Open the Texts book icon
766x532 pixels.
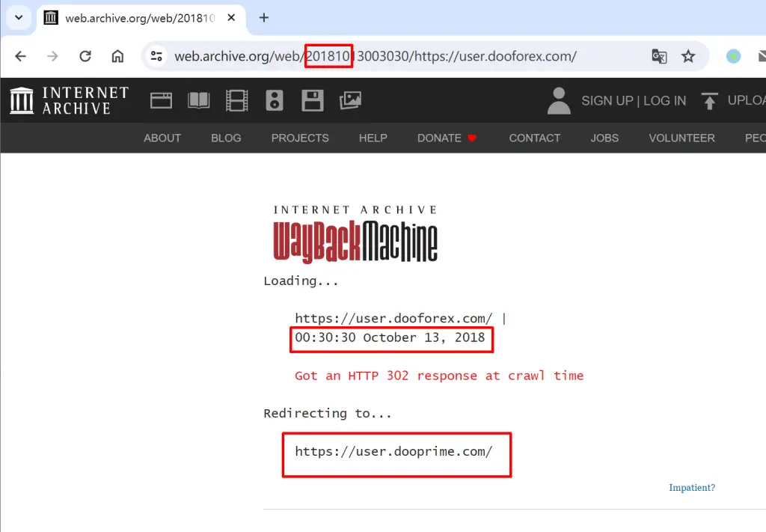coord(199,100)
